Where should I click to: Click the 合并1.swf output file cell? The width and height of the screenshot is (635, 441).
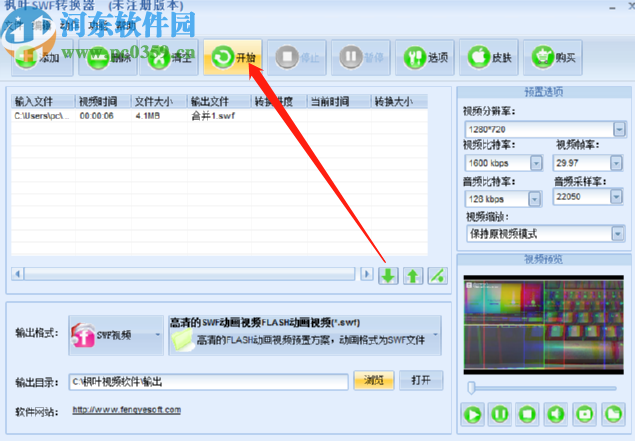[x=213, y=116]
